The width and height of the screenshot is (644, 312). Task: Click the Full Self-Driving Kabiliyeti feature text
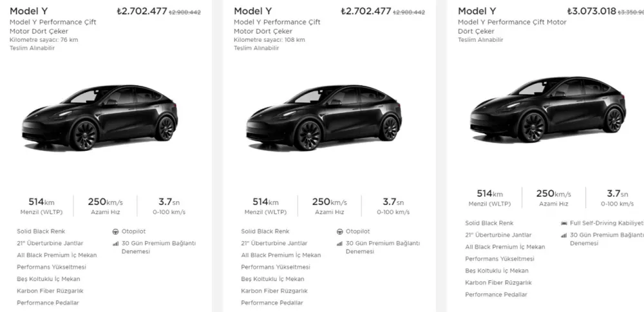pyautogui.click(x=607, y=223)
